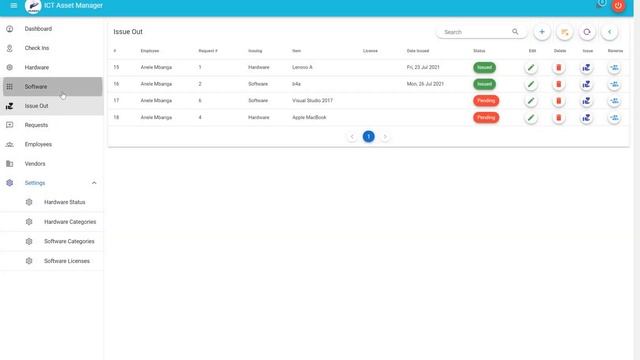Go to previous page in pagination
The height and width of the screenshot is (360, 640).
pyautogui.click(x=352, y=137)
